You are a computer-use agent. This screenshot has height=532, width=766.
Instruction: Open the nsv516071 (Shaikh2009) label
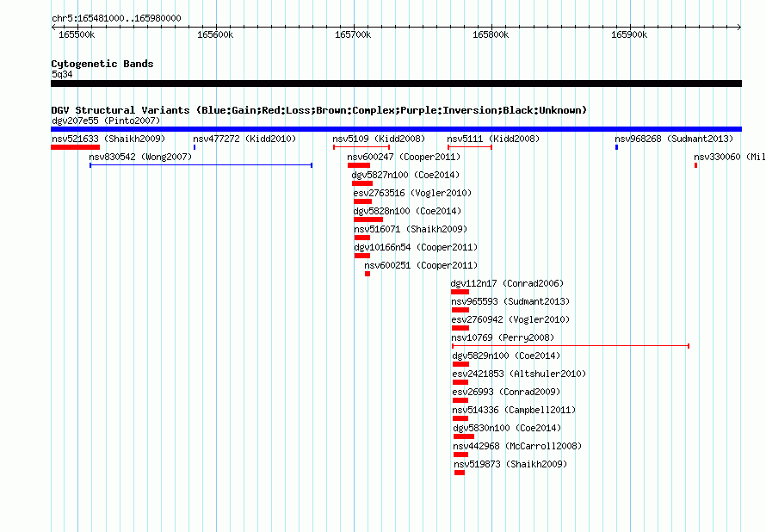pos(411,229)
